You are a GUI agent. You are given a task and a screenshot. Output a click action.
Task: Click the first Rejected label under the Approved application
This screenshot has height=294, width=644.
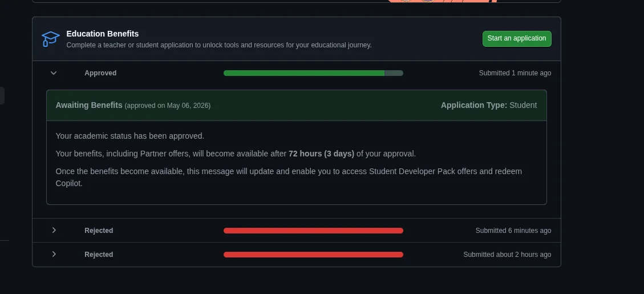coord(99,231)
